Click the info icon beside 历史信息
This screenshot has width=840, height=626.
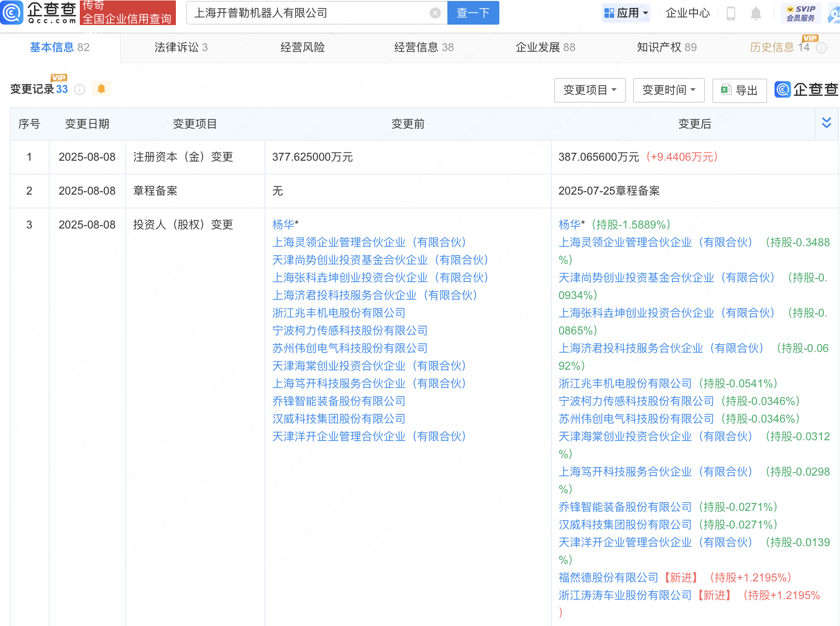[821, 48]
